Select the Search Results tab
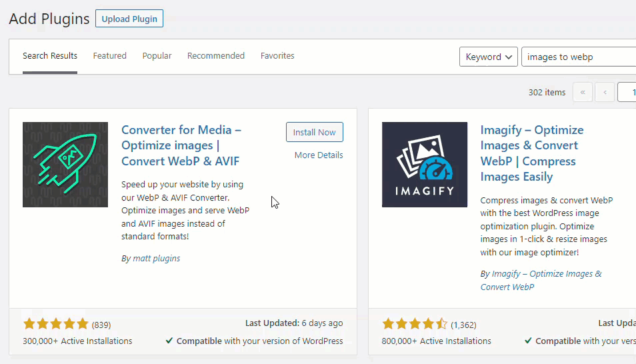 coord(50,56)
